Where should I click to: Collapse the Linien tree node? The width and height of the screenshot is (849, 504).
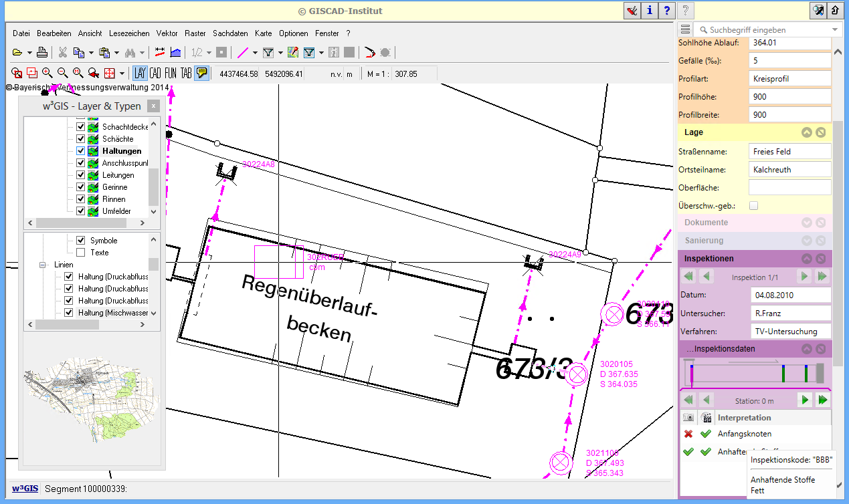point(43,265)
